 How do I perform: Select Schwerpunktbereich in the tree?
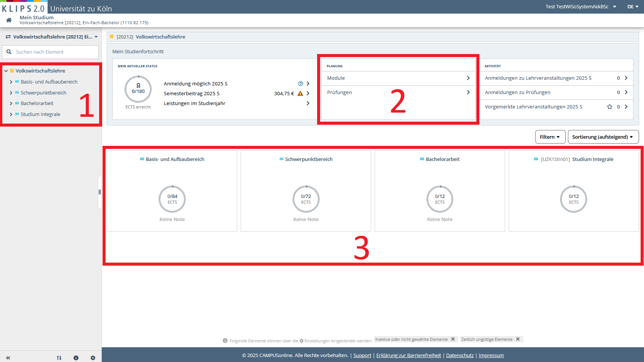[44, 93]
